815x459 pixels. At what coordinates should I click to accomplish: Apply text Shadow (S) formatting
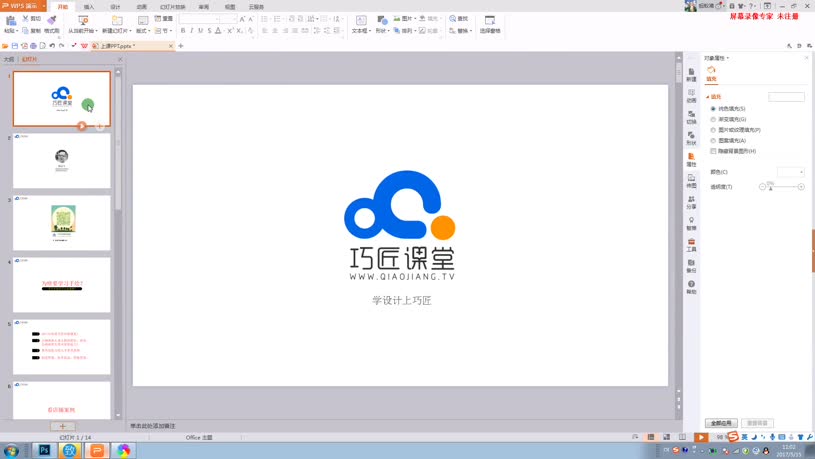pos(209,31)
